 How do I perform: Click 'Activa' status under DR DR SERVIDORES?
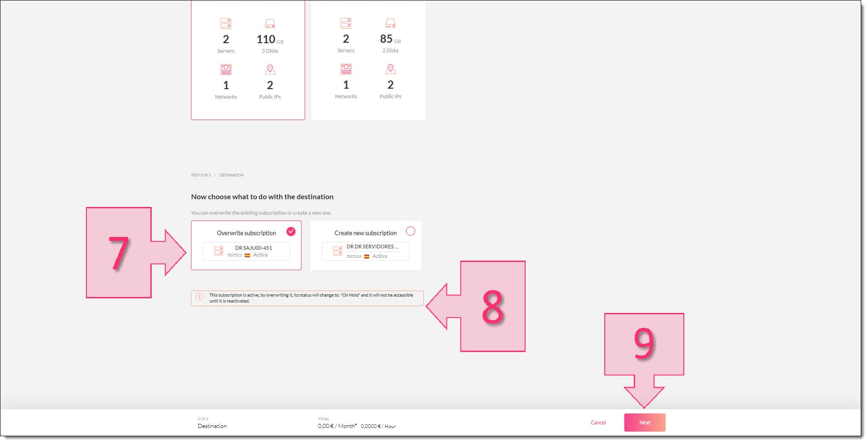click(380, 257)
